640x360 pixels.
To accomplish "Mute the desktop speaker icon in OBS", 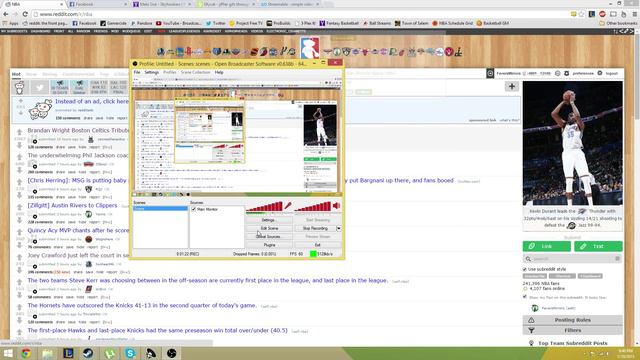I will pos(337,206).
